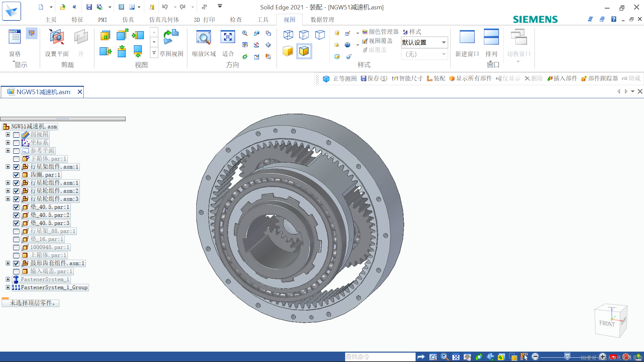The height and width of the screenshot is (362, 644).
Task: Open the 3D 打印 ribbon tab
Action: tap(204, 20)
